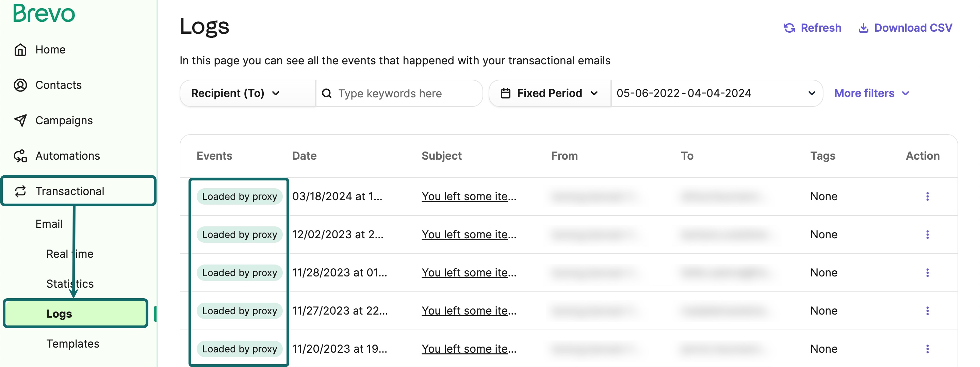This screenshot has width=980, height=367.
Task: Click the Campaigns paper plane icon
Action: pyautogui.click(x=20, y=120)
